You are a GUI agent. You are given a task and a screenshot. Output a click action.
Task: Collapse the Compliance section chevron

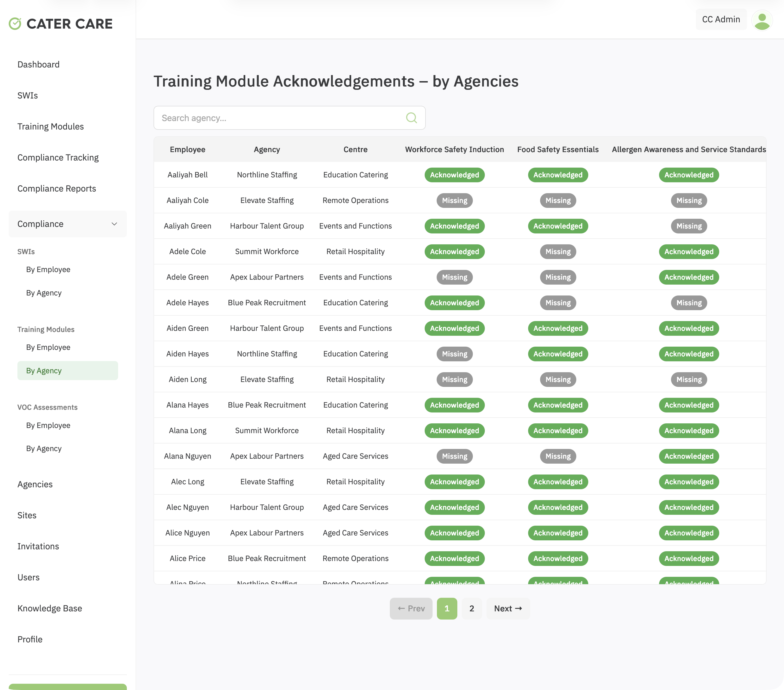(x=114, y=224)
